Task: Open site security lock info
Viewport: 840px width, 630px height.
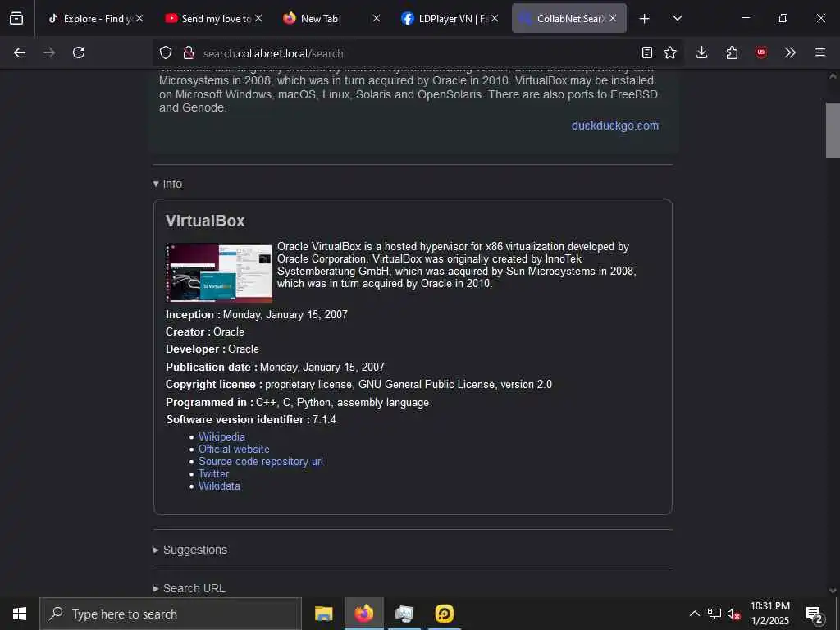Action: coord(188,52)
